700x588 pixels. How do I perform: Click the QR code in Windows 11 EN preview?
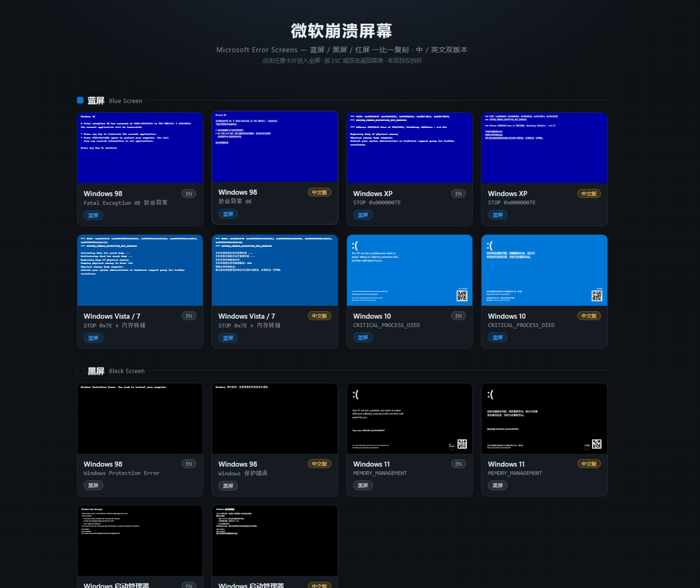tap(462, 444)
